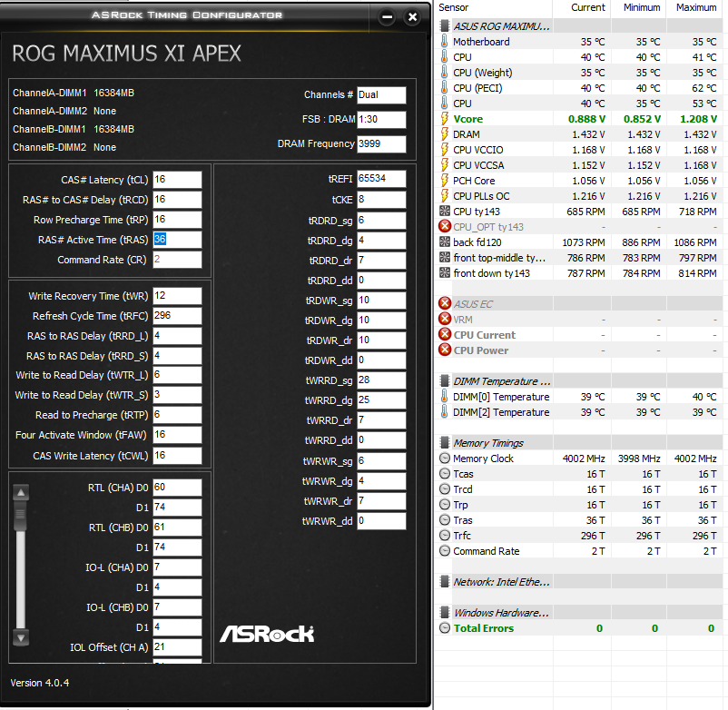
Task: Click the CPU ty143 fan icon
Action: pos(444,212)
